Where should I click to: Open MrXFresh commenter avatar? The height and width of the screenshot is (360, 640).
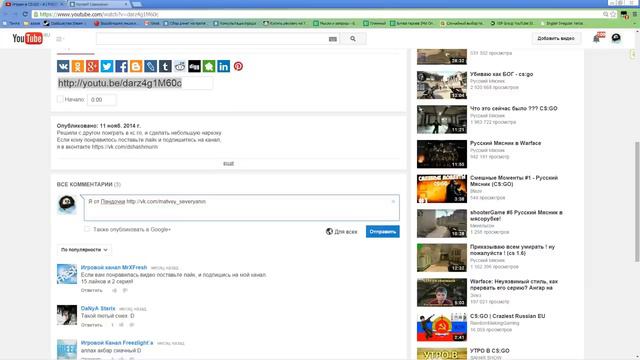click(67, 274)
